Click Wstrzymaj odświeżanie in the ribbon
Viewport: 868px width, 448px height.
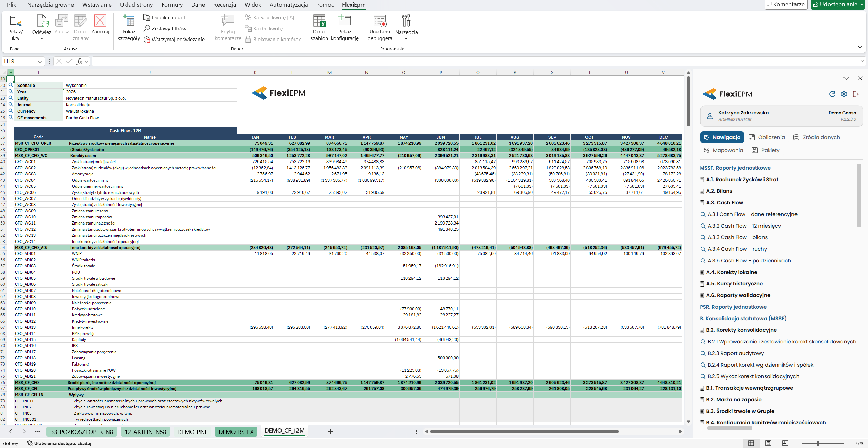(174, 39)
